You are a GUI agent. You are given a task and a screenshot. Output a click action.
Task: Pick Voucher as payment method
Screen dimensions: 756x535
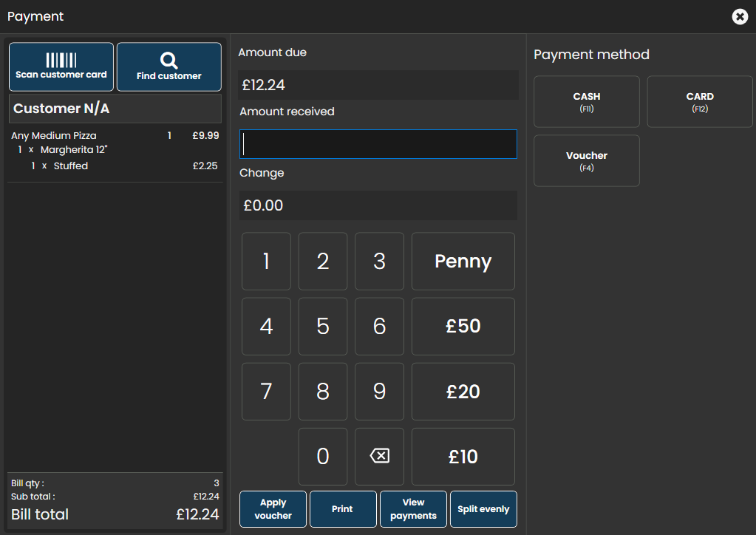point(587,160)
